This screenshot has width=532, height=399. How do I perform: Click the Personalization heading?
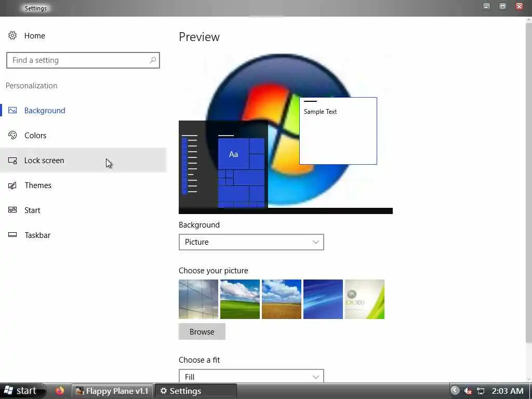click(31, 86)
